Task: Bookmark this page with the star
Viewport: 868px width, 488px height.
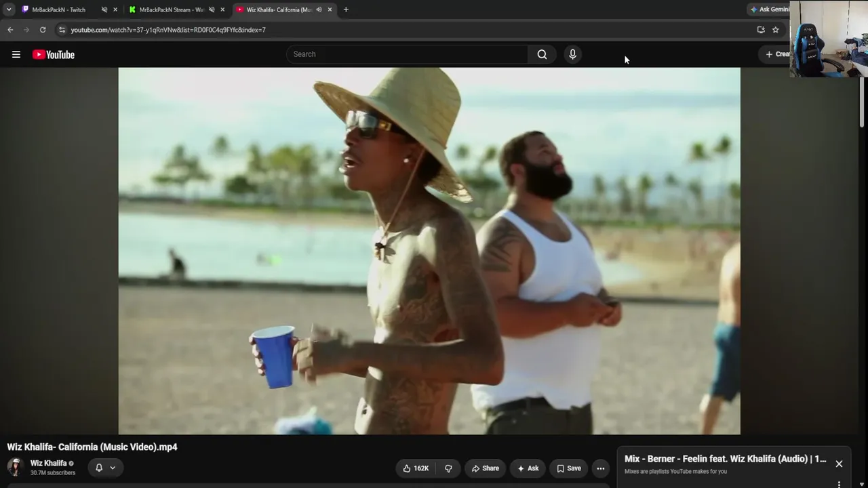Action: coord(776,30)
